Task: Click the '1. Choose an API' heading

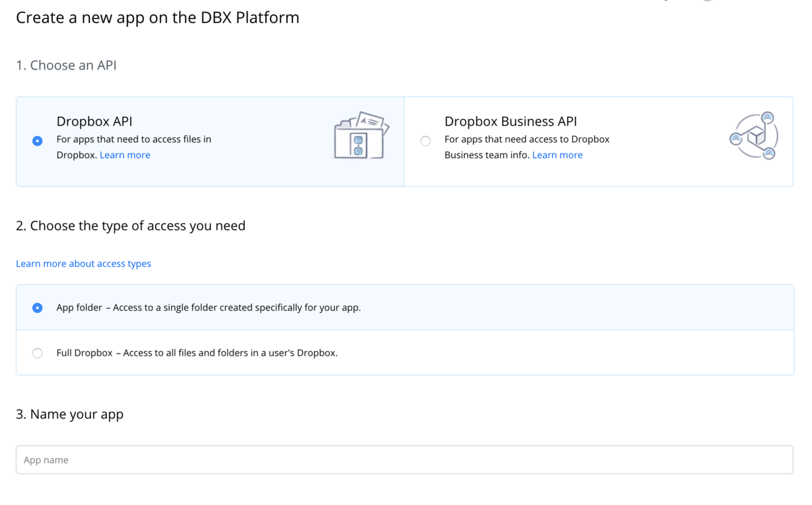Action: point(66,66)
